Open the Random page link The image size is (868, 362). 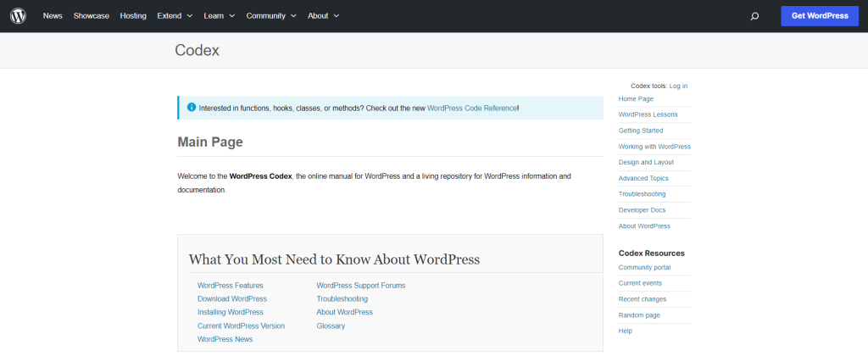[639, 315]
